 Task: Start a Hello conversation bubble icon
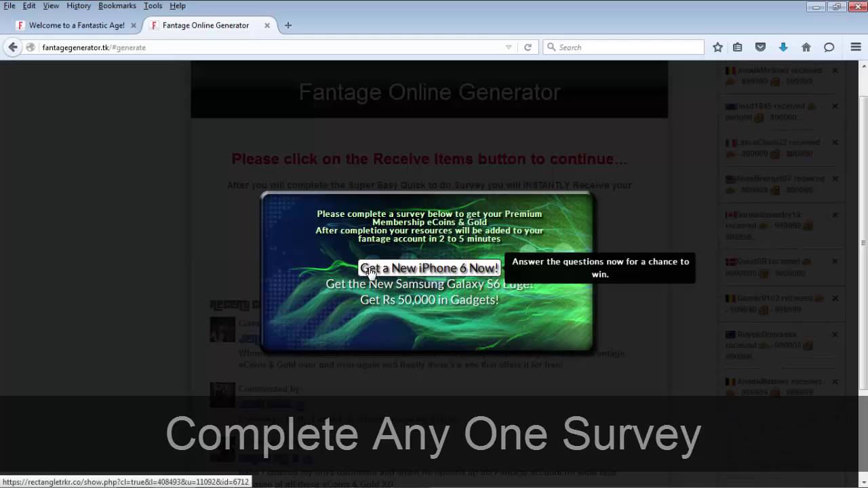[829, 47]
